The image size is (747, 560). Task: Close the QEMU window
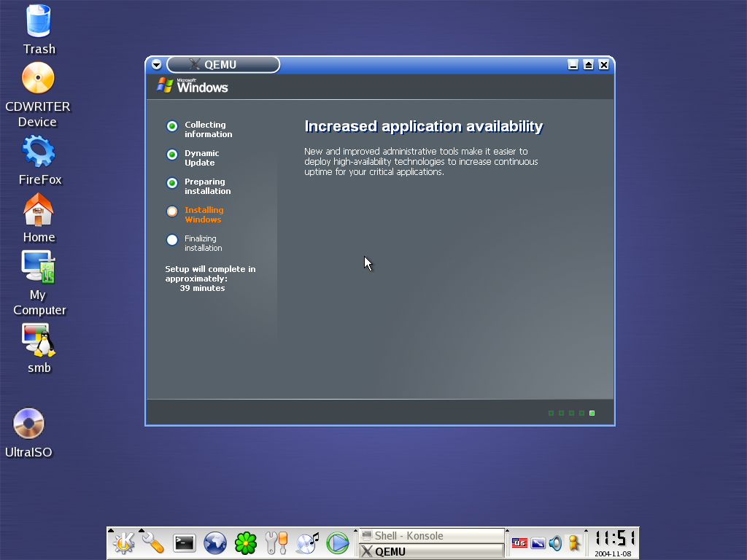pyautogui.click(x=603, y=65)
